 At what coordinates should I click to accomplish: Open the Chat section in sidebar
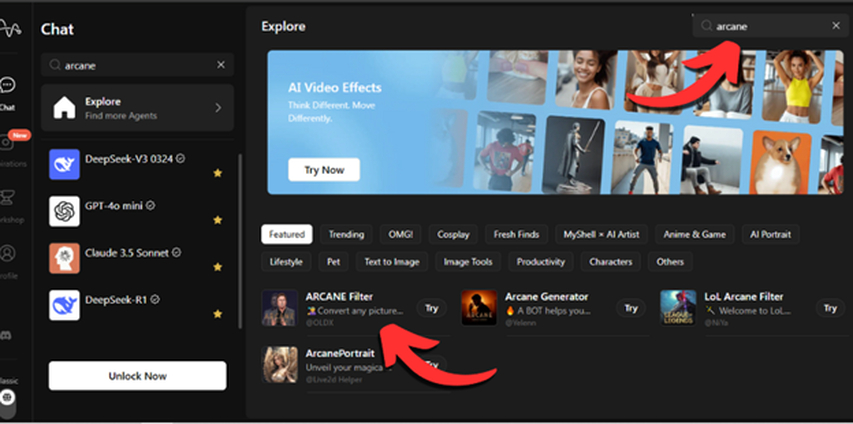(7, 93)
